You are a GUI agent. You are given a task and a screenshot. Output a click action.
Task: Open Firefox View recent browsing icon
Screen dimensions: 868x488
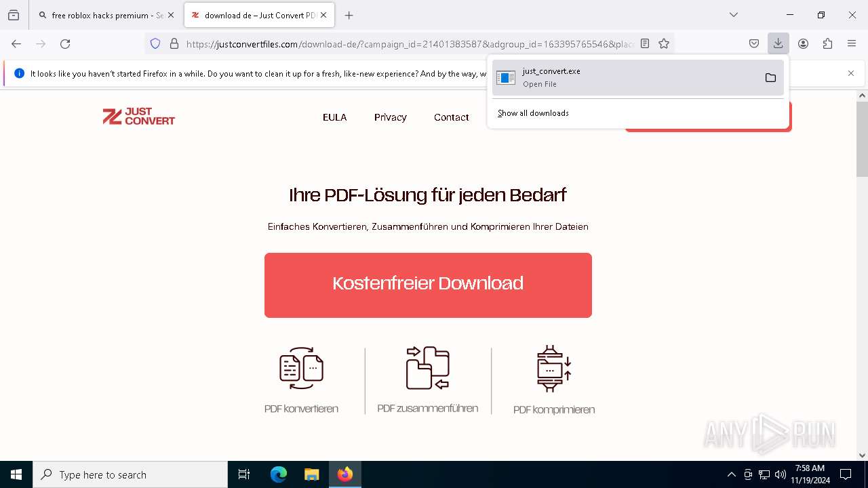(14, 15)
